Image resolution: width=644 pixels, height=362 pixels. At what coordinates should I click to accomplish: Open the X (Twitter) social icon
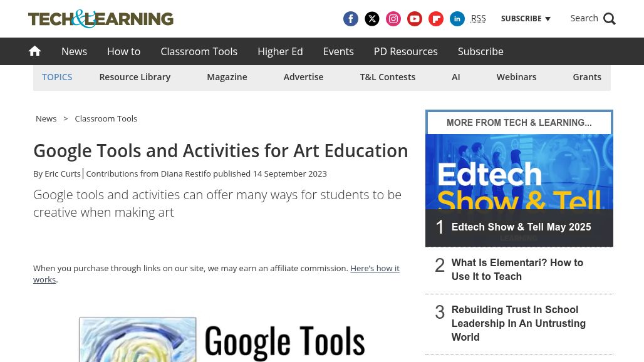(372, 19)
